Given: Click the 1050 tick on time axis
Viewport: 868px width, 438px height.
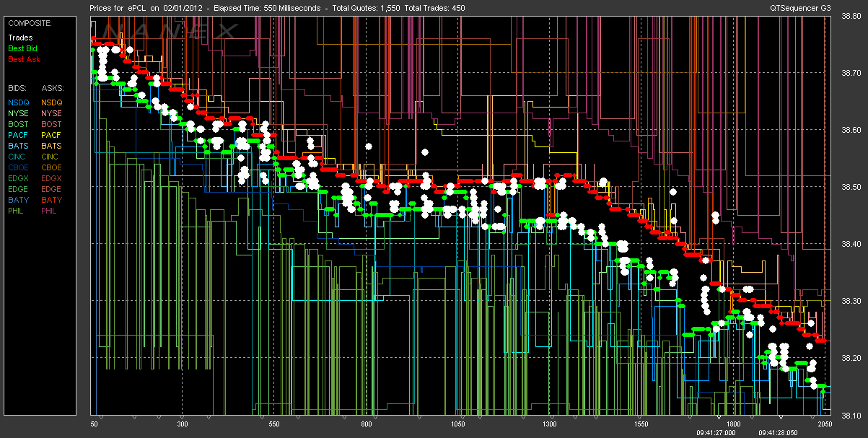Looking at the screenshot, I should 458,424.
